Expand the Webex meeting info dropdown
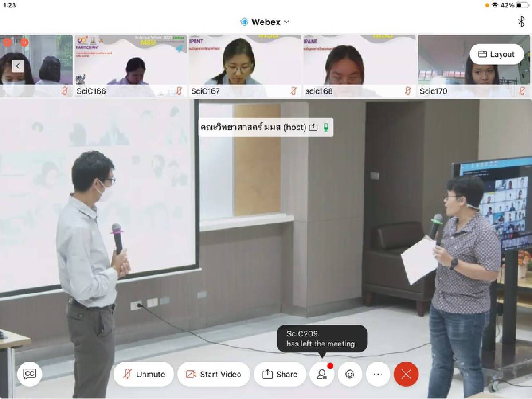This screenshot has height=399, width=532. (286, 22)
